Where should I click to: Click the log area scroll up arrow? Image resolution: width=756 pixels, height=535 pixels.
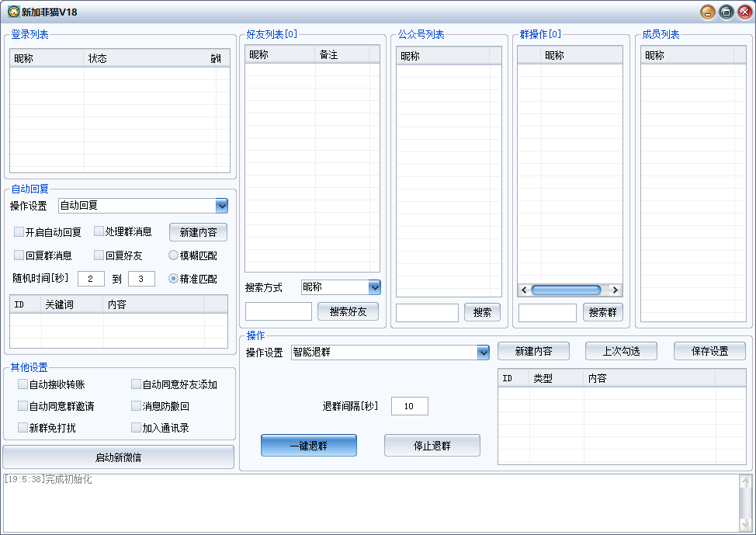tap(745, 481)
